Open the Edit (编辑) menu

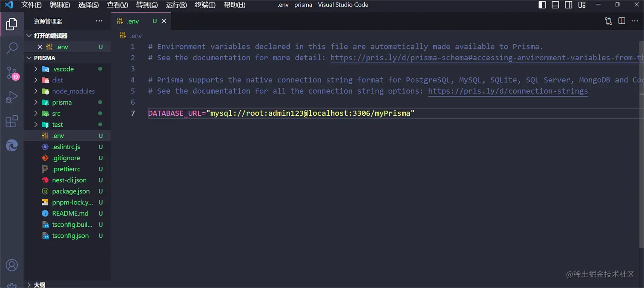pyautogui.click(x=60, y=5)
